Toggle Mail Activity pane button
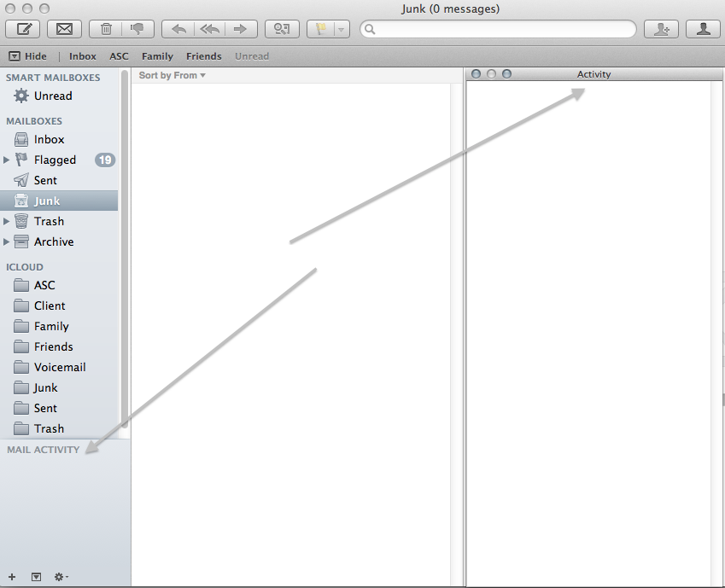 [x=36, y=576]
